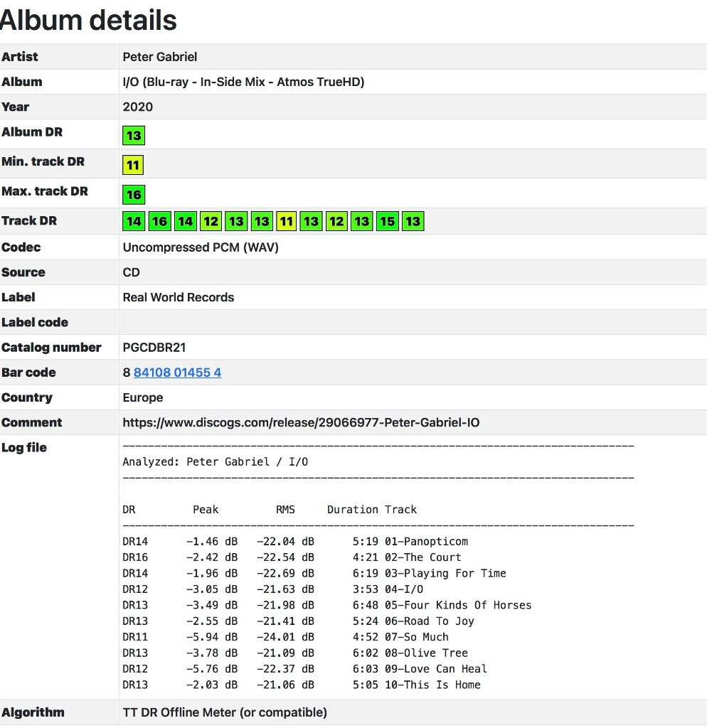Click the year value '2020'
Viewport: 707px width, 728px height.
point(137,107)
